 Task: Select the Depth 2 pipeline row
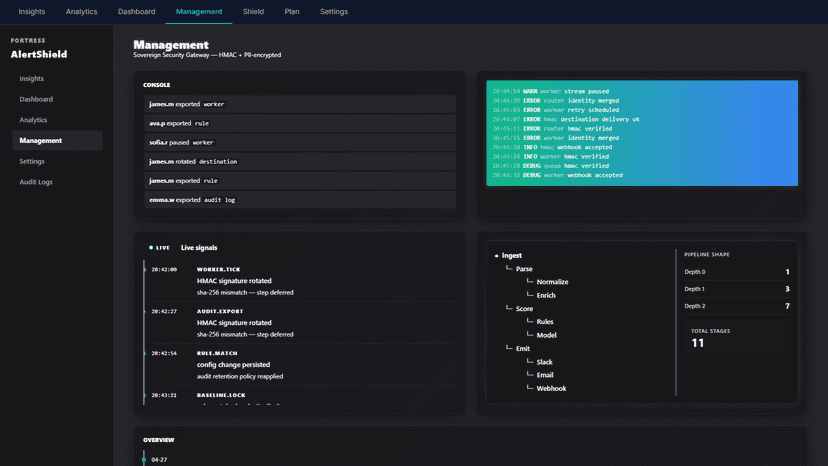point(737,306)
